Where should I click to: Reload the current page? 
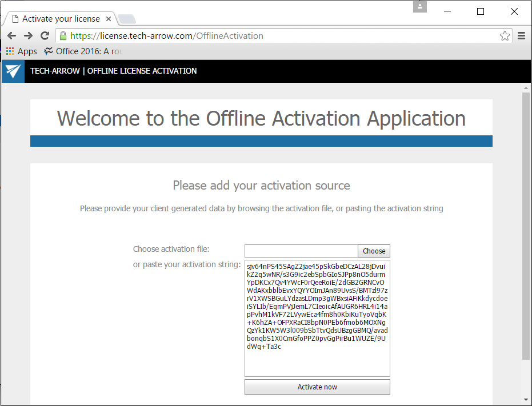coord(45,35)
